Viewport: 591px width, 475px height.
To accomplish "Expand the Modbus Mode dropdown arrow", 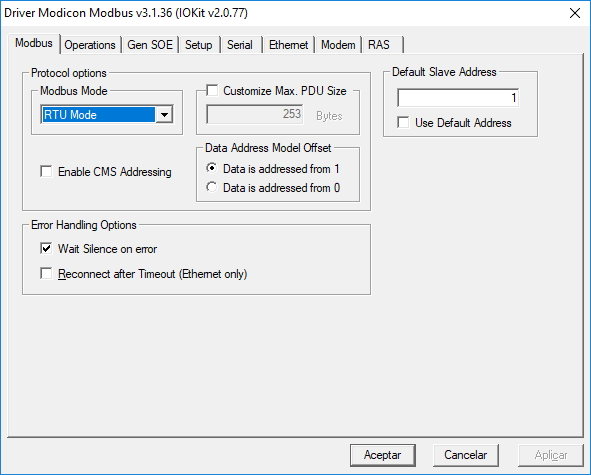I will click(164, 114).
